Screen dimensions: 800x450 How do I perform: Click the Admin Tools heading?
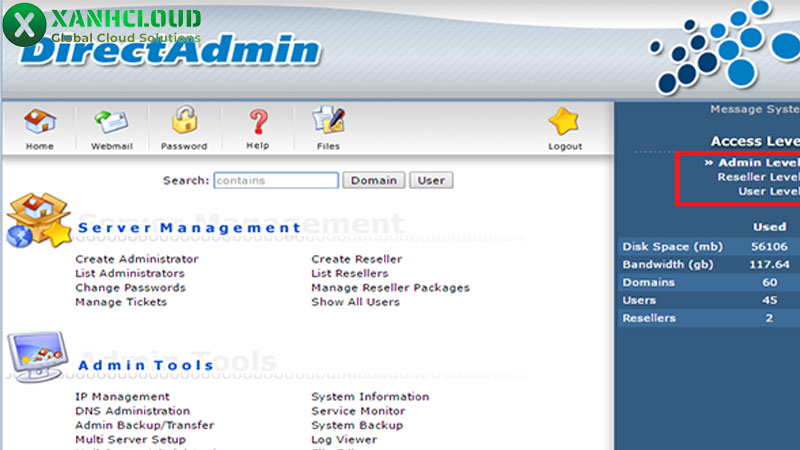point(146,365)
